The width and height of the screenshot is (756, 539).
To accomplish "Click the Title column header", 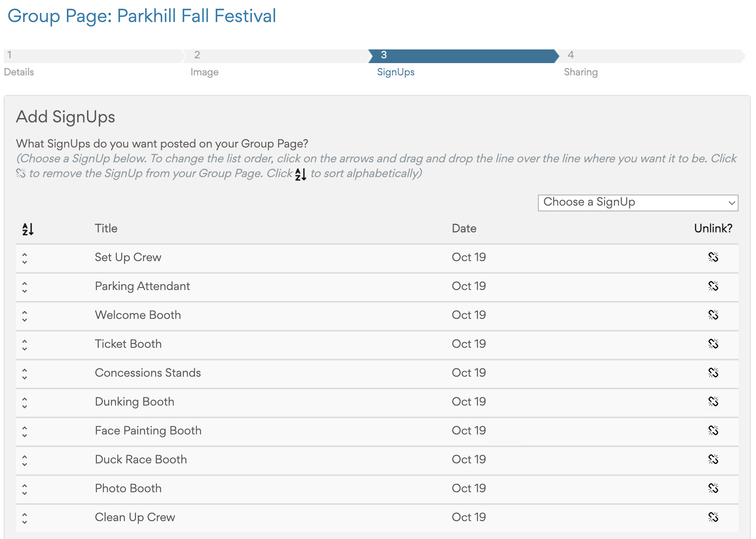I will 106,228.
